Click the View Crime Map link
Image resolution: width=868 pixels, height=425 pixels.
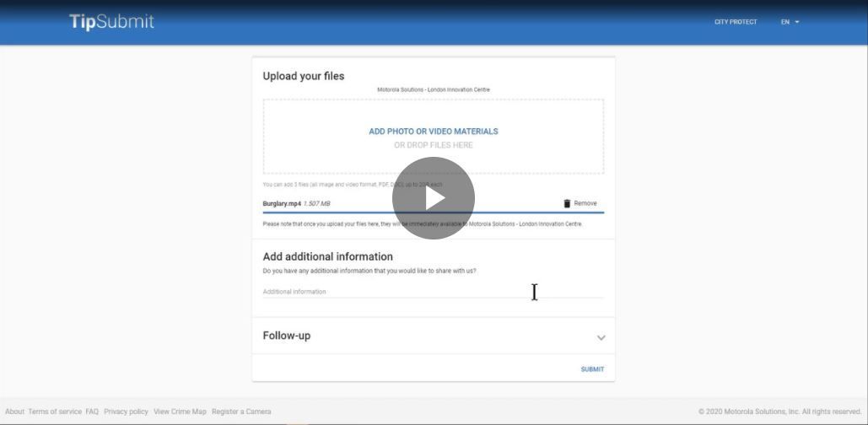[x=180, y=412]
